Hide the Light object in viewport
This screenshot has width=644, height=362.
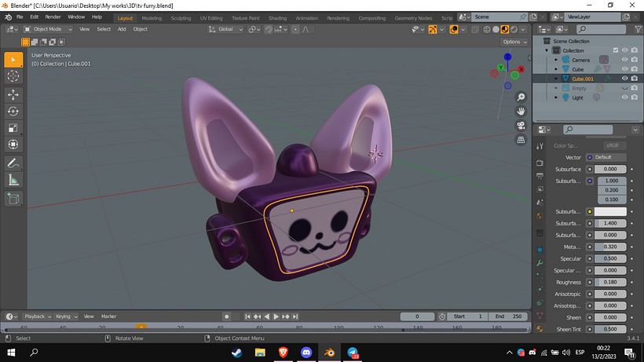pos(624,97)
